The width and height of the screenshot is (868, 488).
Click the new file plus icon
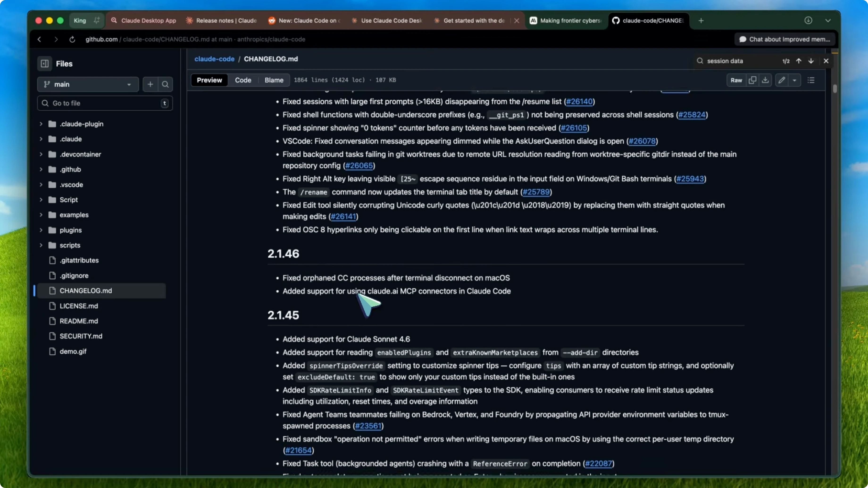click(150, 84)
